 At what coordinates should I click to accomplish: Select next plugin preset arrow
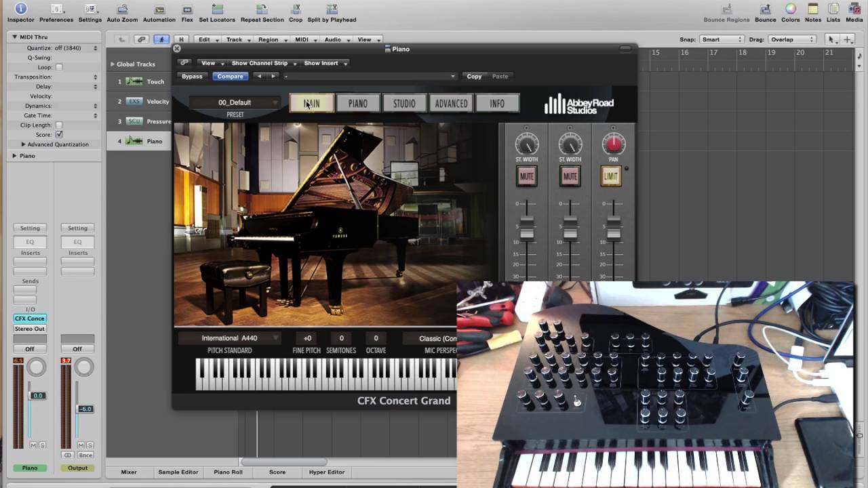[x=273, y=77]
